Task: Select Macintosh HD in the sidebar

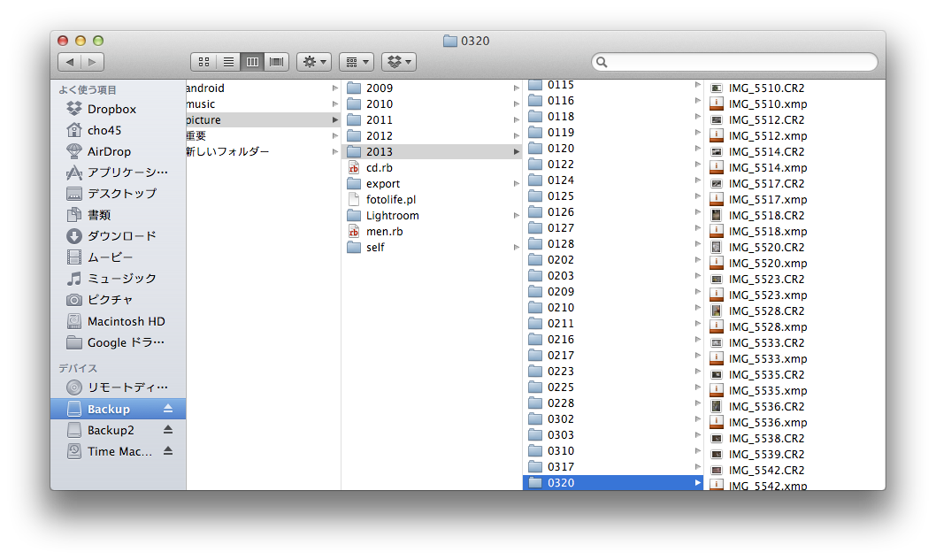Action: pos(126,321)
